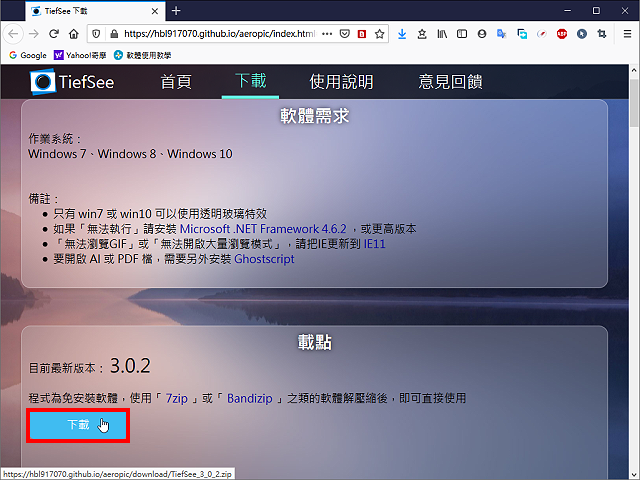Click the dark blue circular extension icon

[582, 34]
